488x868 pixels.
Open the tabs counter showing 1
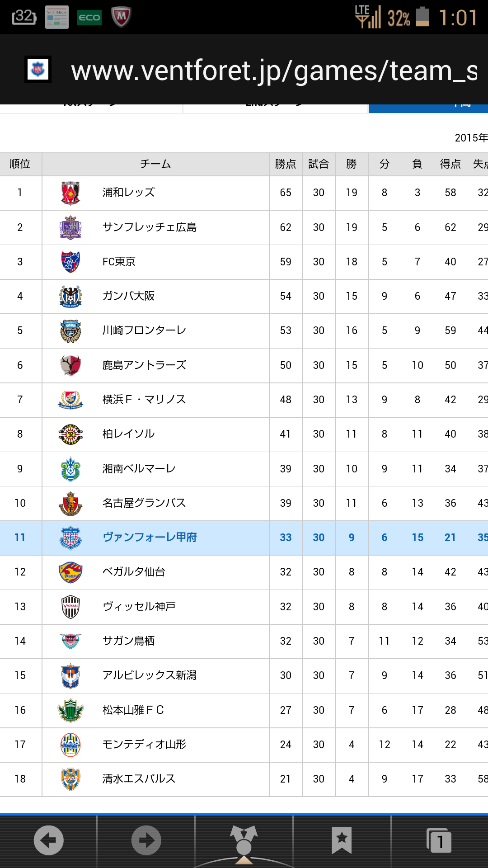pyautogui.click(x=439, y=841)
